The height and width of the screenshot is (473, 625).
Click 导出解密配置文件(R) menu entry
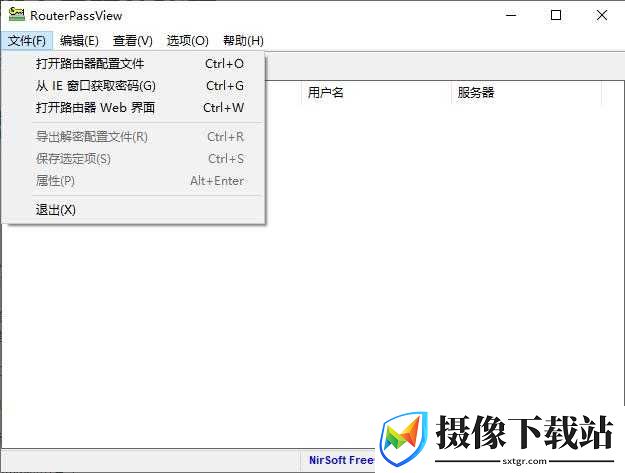134,137
